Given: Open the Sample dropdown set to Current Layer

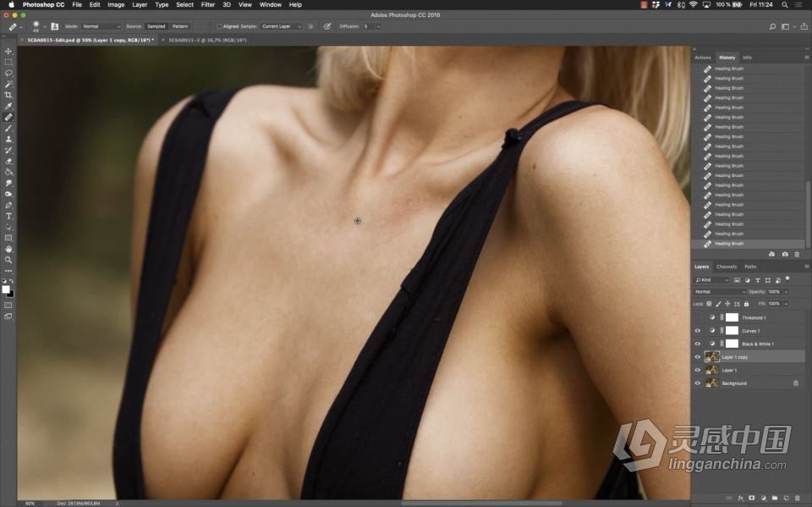Looking at the screenshot, I should [281, 26].
